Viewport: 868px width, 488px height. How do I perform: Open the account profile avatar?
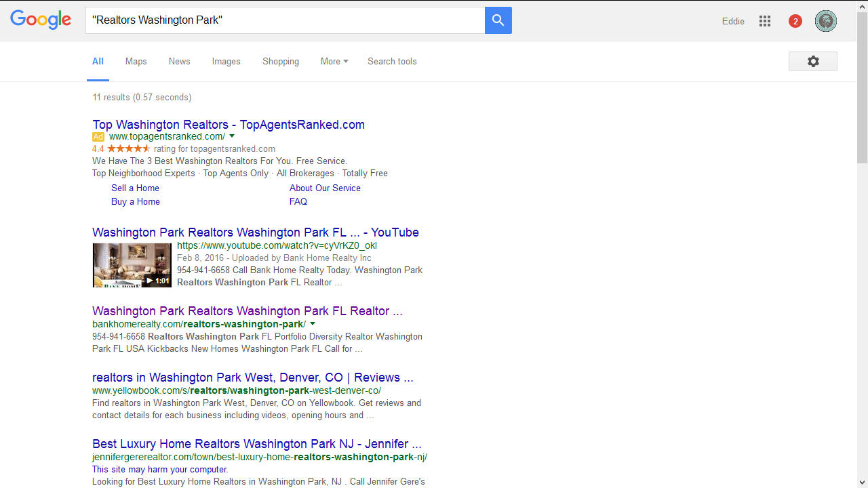pos(825,21)
